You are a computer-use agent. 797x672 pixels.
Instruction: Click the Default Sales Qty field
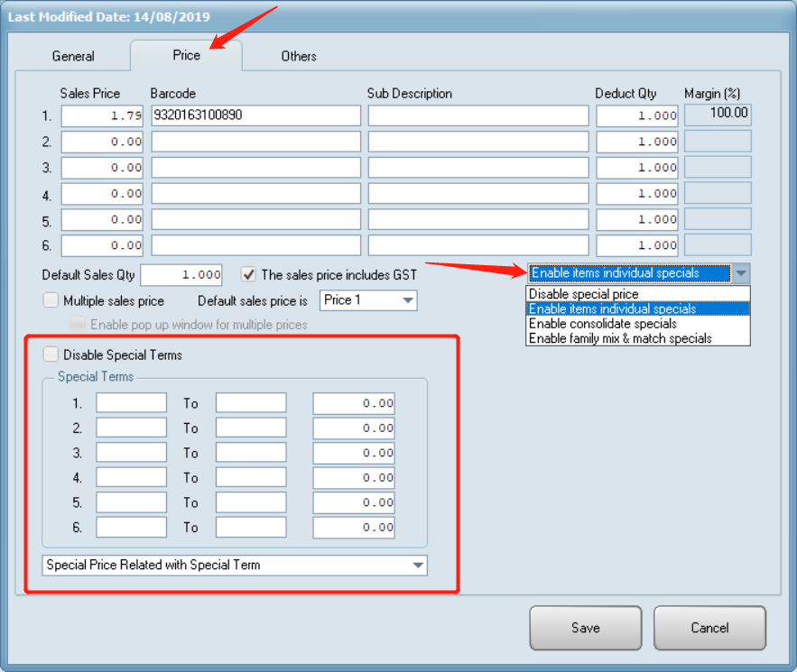tap(181, 275)
